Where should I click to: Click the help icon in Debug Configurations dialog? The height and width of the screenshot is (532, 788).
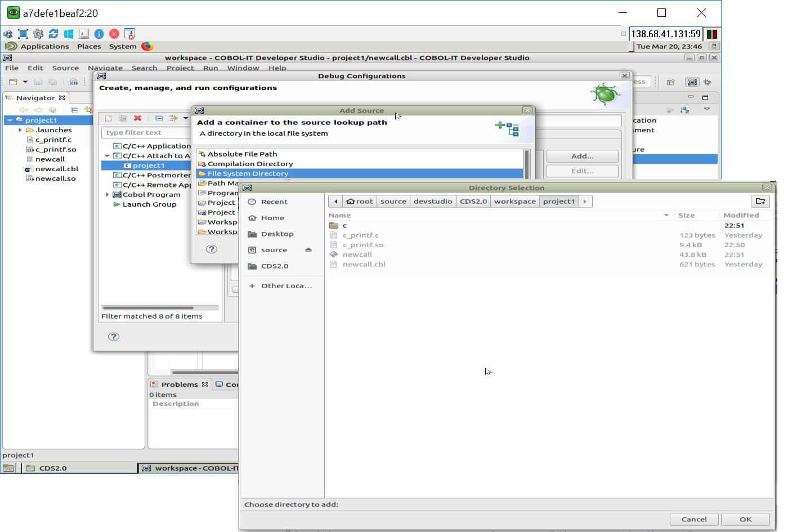tap(114, 337)
